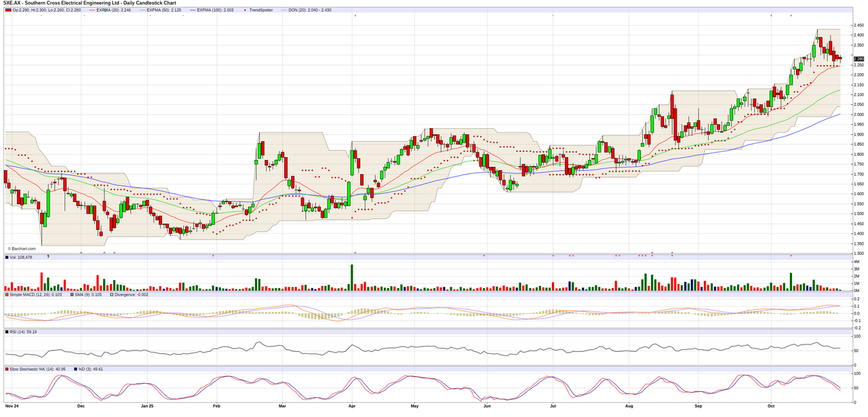Click the 2.450 price axis label
This screenshot has width=868, height=417.
tap(859, 25)
